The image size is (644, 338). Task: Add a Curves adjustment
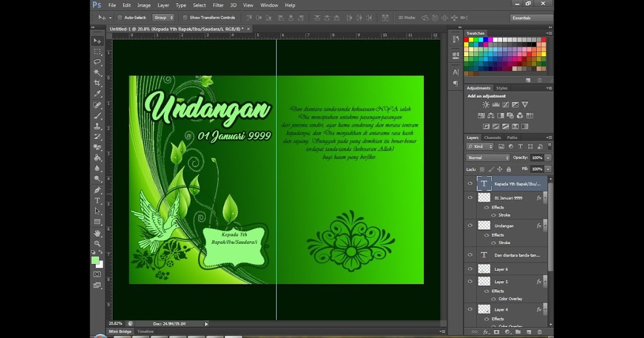pyautogui.click(x=506, y=105)
